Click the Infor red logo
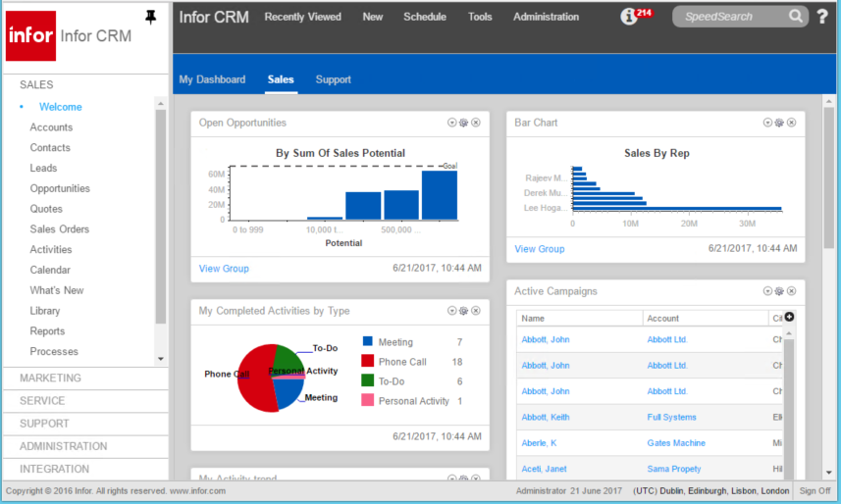This screenshot has height=504, width=841. tap(30, 36)
